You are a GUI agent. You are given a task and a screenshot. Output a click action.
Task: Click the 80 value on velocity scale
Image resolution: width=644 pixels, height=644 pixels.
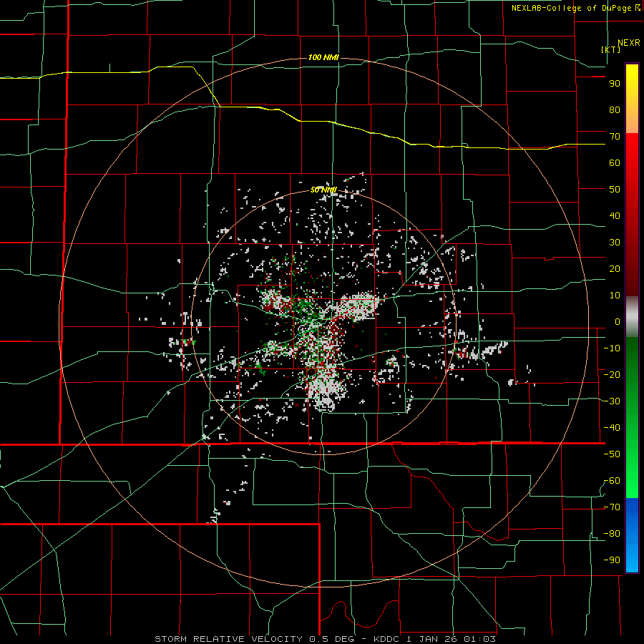[615, 110]
